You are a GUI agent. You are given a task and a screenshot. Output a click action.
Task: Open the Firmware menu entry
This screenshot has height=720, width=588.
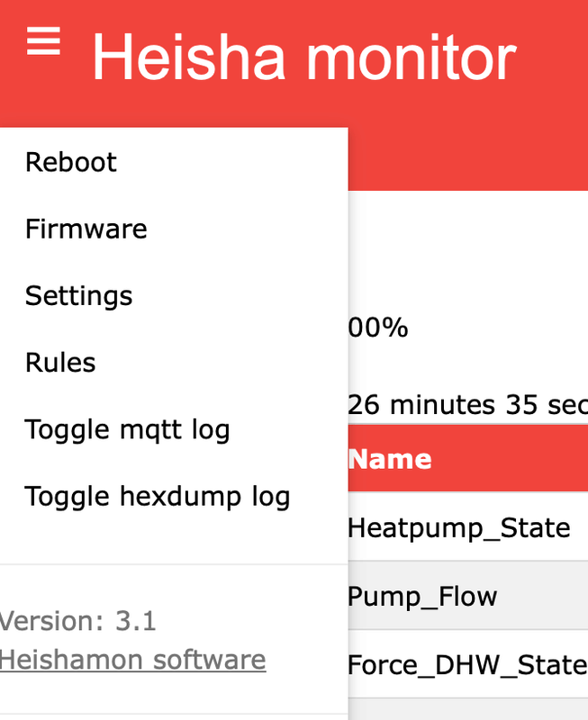point(86,229)
